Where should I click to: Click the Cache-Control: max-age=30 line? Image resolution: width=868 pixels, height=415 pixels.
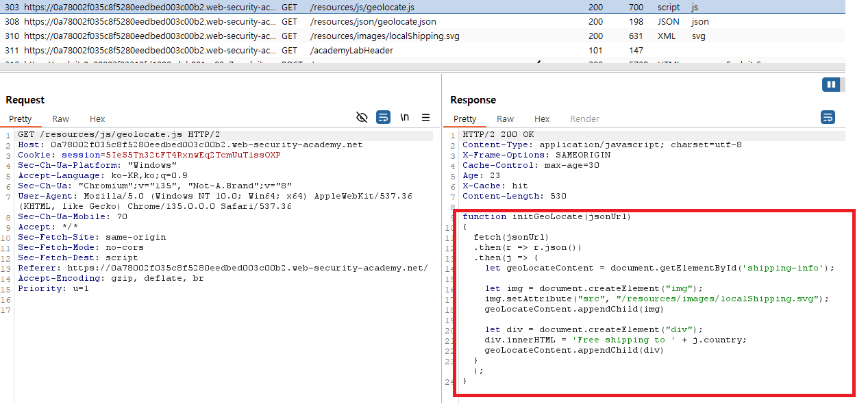click(x=531, y=166)
